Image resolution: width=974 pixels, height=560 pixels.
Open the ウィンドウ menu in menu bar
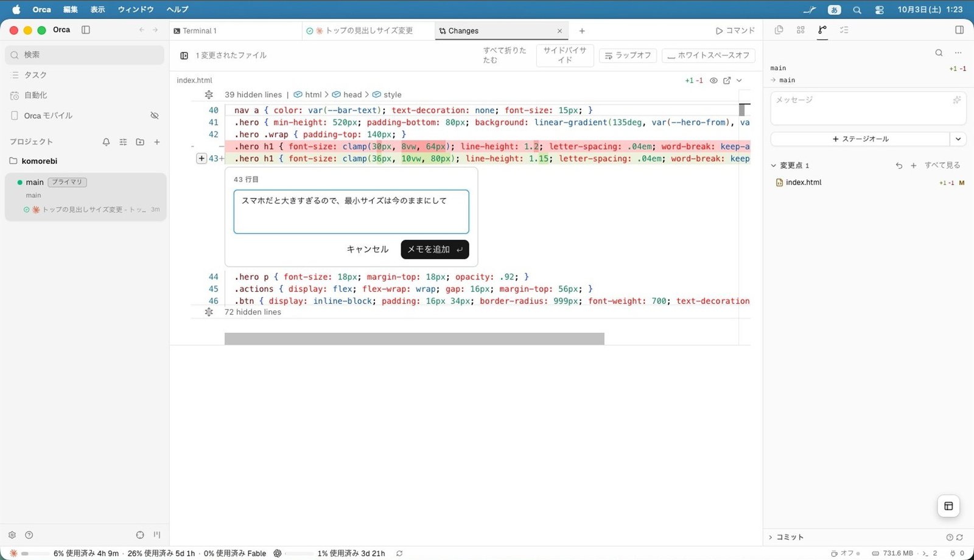tap(136, 9)
